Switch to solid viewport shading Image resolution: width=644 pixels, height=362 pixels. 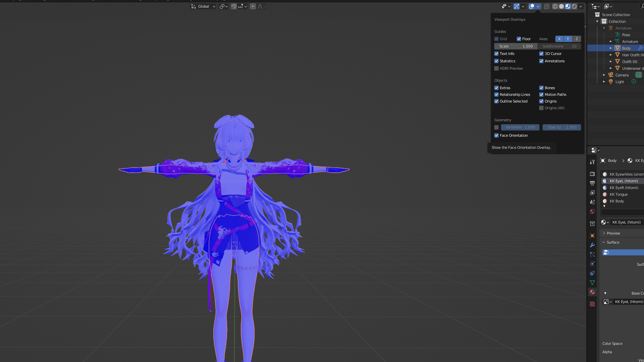tap(561, 6)
